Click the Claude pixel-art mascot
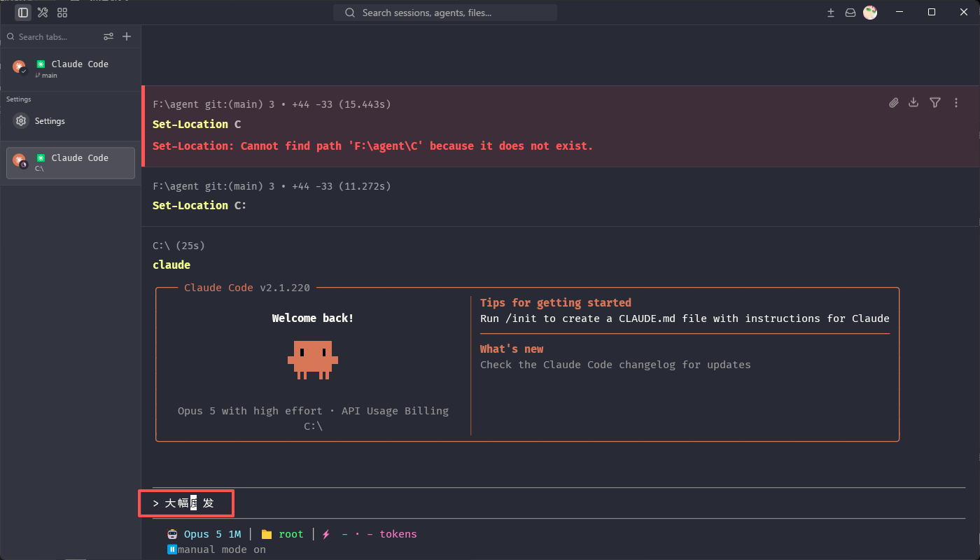Image resolution: width=980 pixels, height=560 pixels. pos(313,360)
